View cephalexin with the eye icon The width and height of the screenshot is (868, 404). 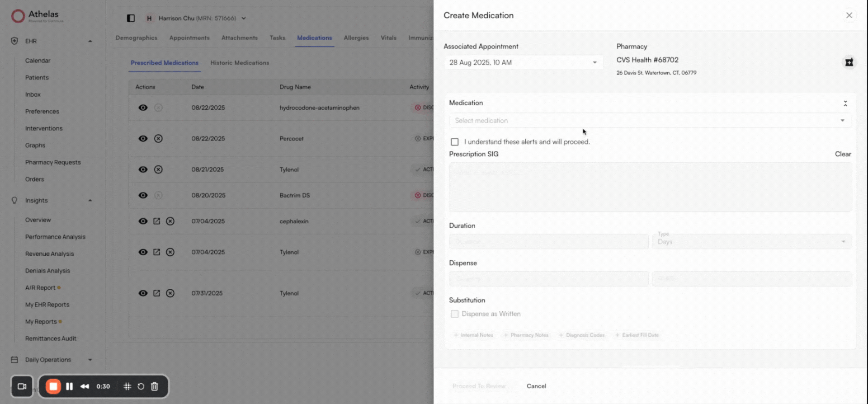tap(143, 221)
